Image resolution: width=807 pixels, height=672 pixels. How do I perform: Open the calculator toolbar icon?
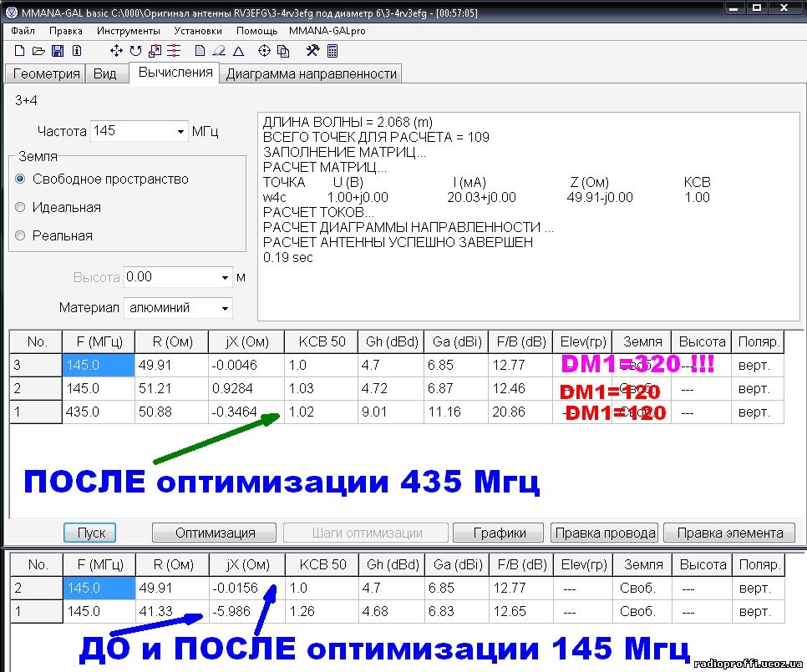332,50
